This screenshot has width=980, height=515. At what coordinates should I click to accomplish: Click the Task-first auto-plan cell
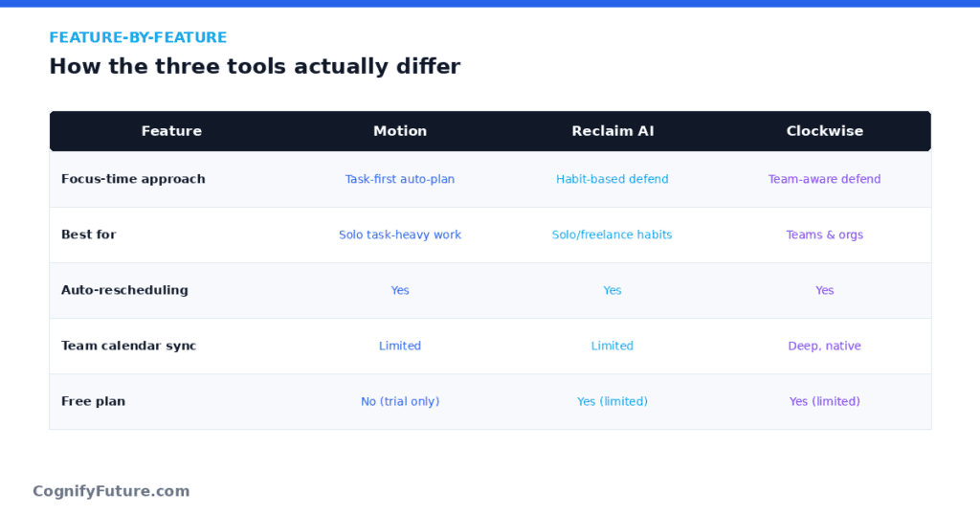400,179
